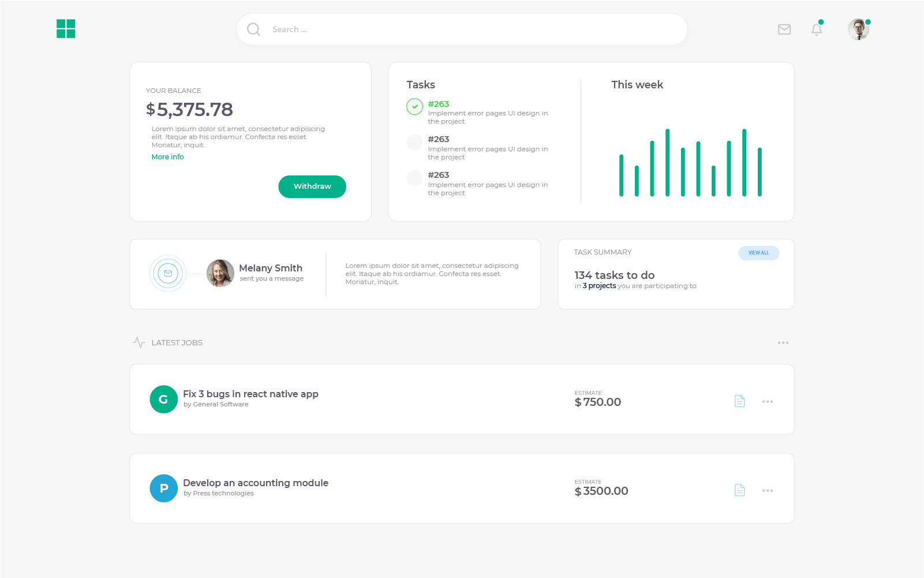Open Latest Jobs section more options menu

(x=783, y=343)
